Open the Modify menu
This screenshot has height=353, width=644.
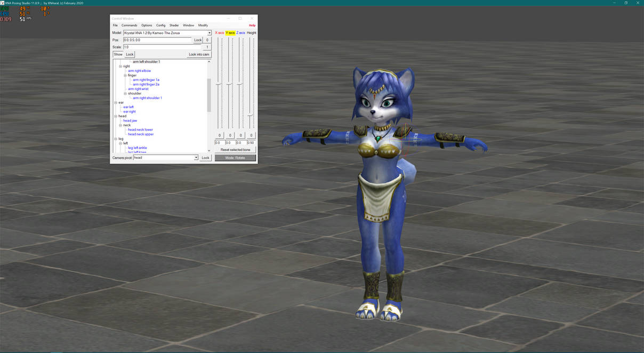pos(203,25)
